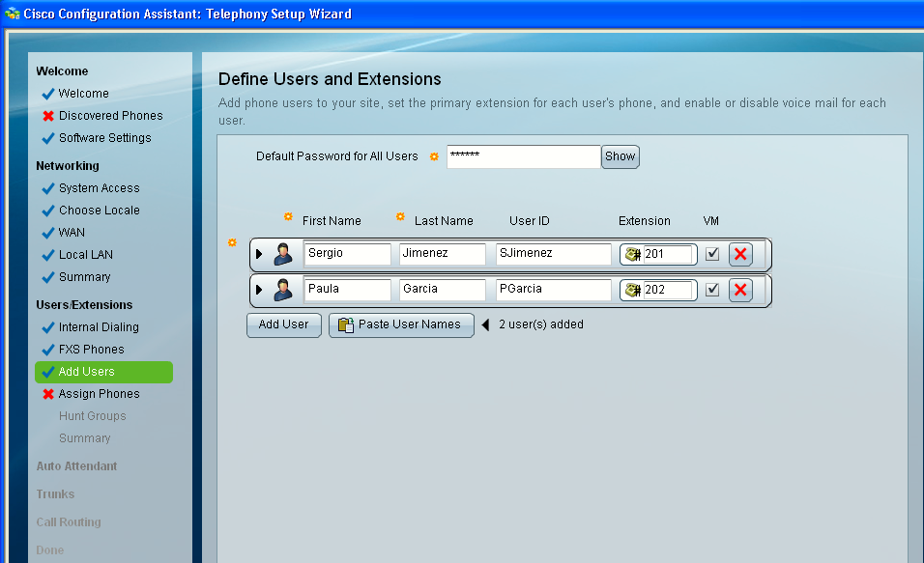Viewport: 924px width, 563px height.
Task: Click the last name field containing Jimenez
Action: click(443, 254)
